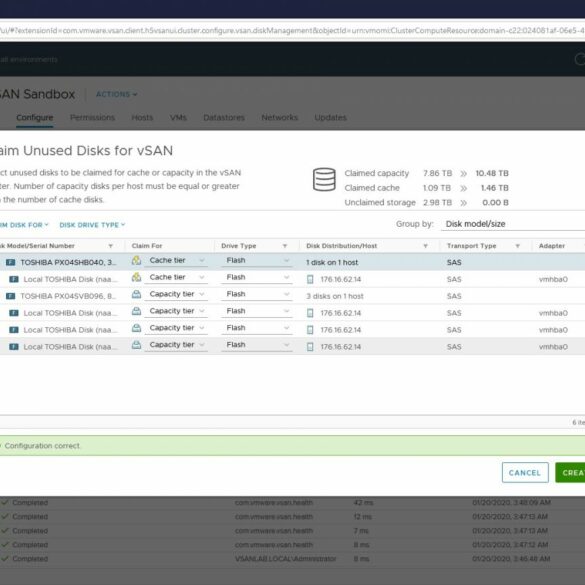Image resolution: width=585 pixels, height=585 pixels.
Task: Click the green CREATE button
Action: point(570,473)
